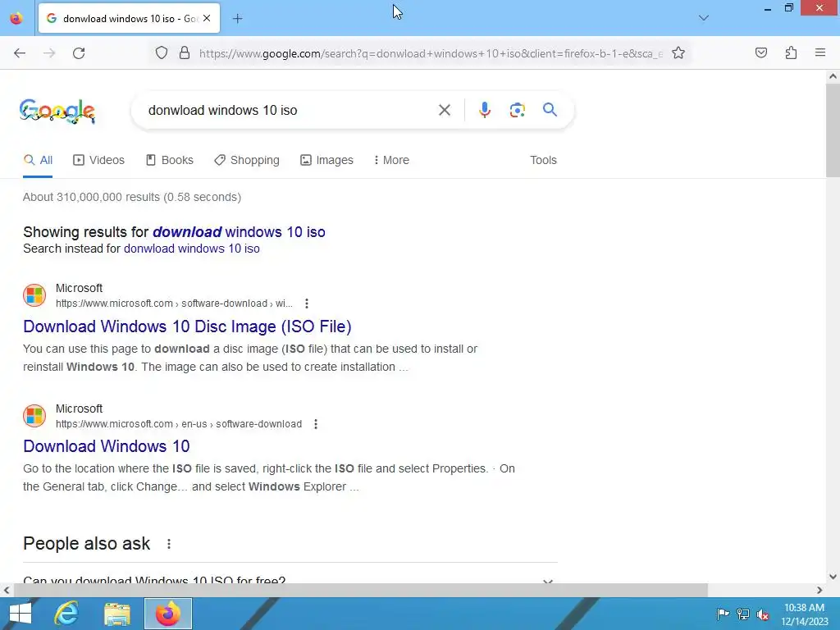Open 'People also ask' three-dot menu
This screenshot has width=840, height=630.
tap(169, 544)
